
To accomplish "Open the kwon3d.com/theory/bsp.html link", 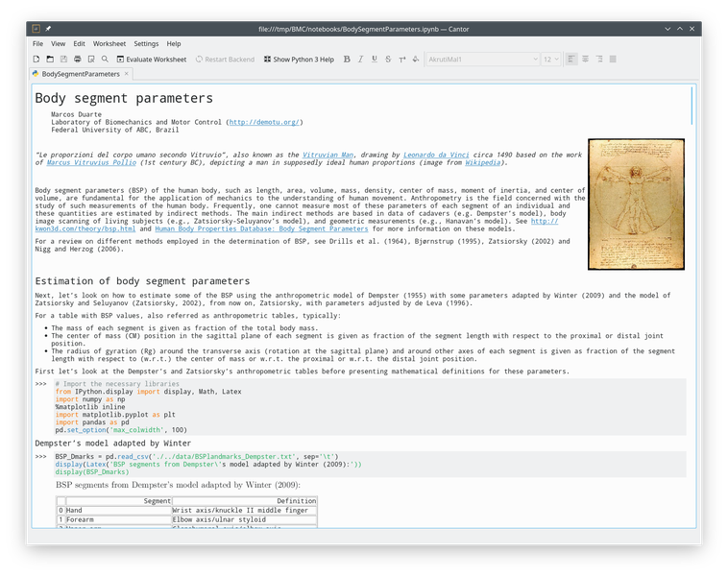I will pyautogui.click(x=85, y=228).
